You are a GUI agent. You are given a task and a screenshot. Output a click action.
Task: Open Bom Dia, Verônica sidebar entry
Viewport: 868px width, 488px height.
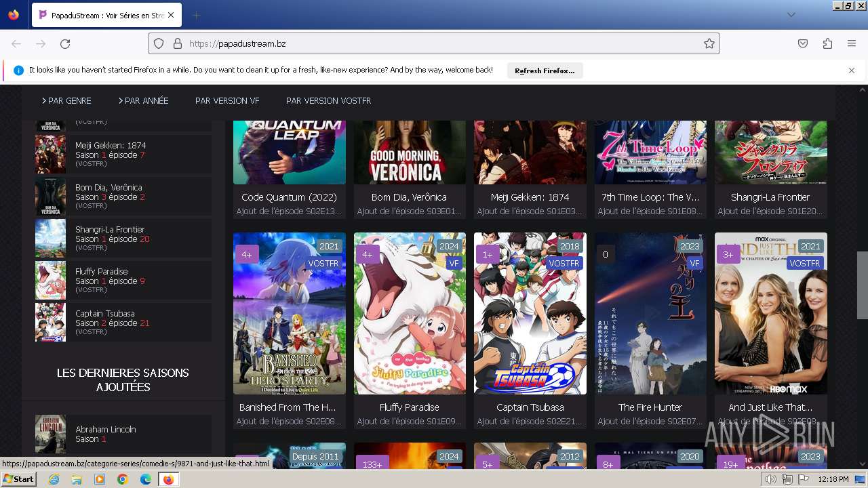(123, 197)
